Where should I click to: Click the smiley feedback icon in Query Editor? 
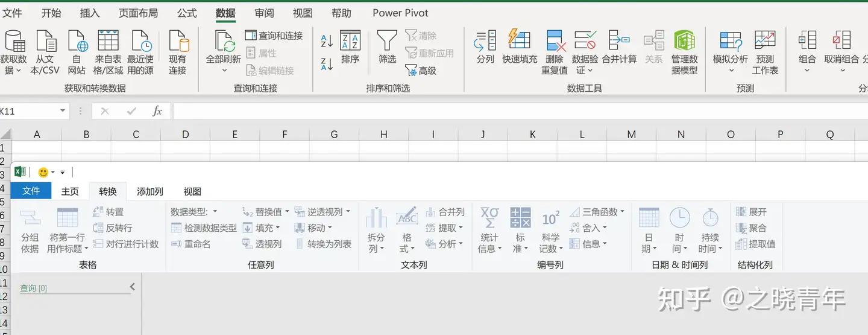click(43, 172)
